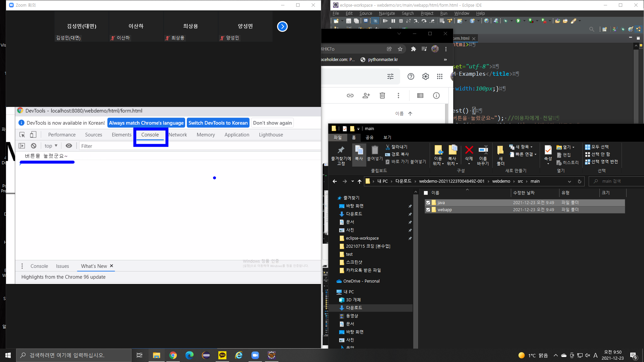Viewport: 644px width, 362px height.
Task: Toggle the device toolbar icon in DevTools
Action: tap(33, 135)
